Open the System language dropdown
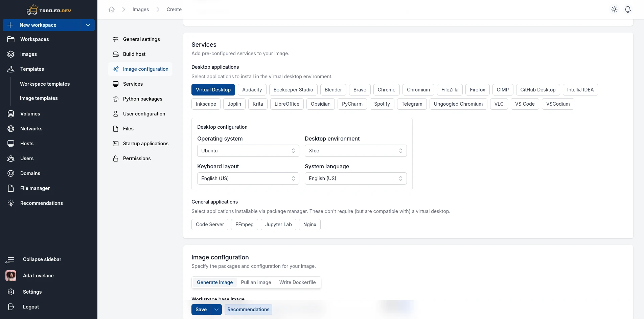Screen dimensions: 644x319 coord(356,178)
